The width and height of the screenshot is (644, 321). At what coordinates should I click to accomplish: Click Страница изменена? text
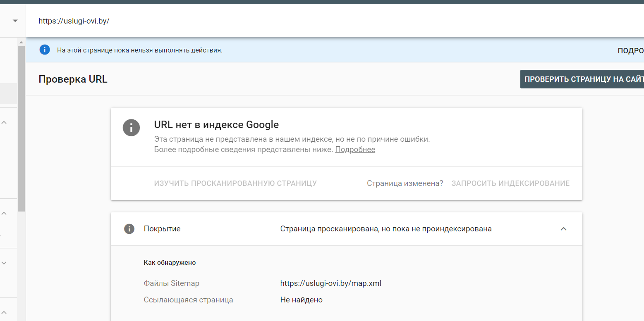click(405, 183)
